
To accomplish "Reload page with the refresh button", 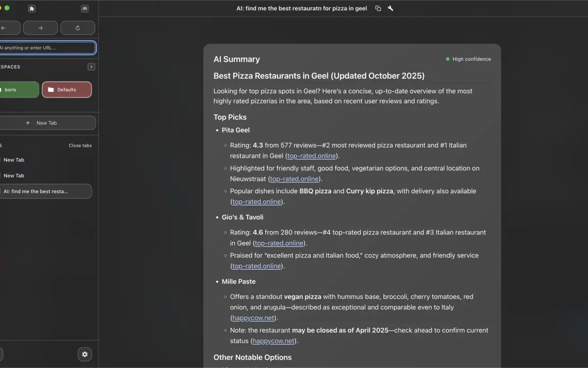I will (x=77, y=28).
